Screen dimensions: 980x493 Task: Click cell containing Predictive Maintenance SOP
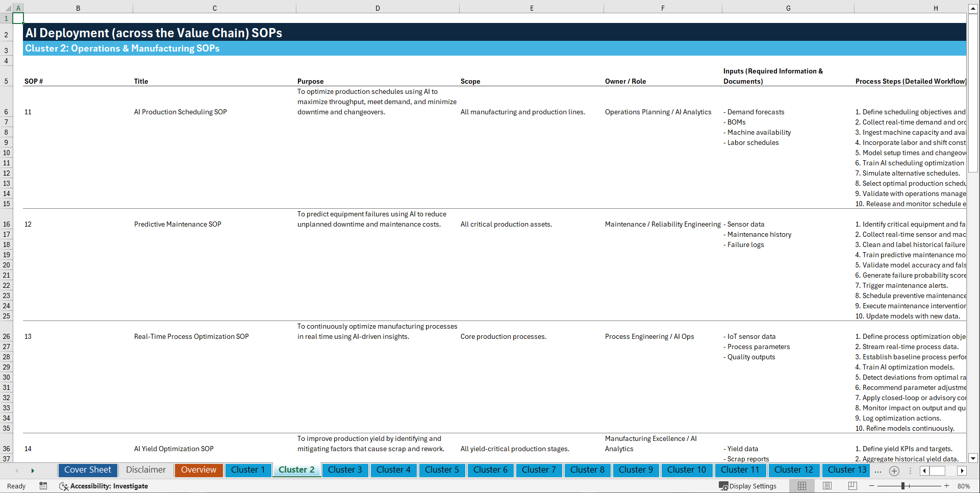(178, 224)
